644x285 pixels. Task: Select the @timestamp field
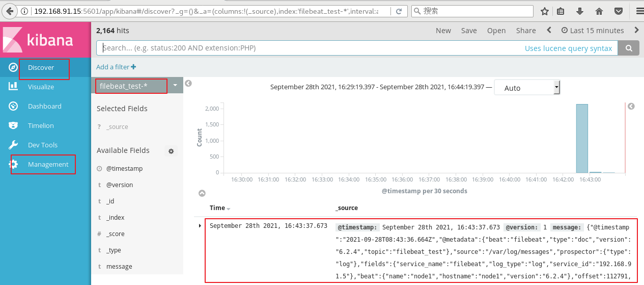point(124,169)
